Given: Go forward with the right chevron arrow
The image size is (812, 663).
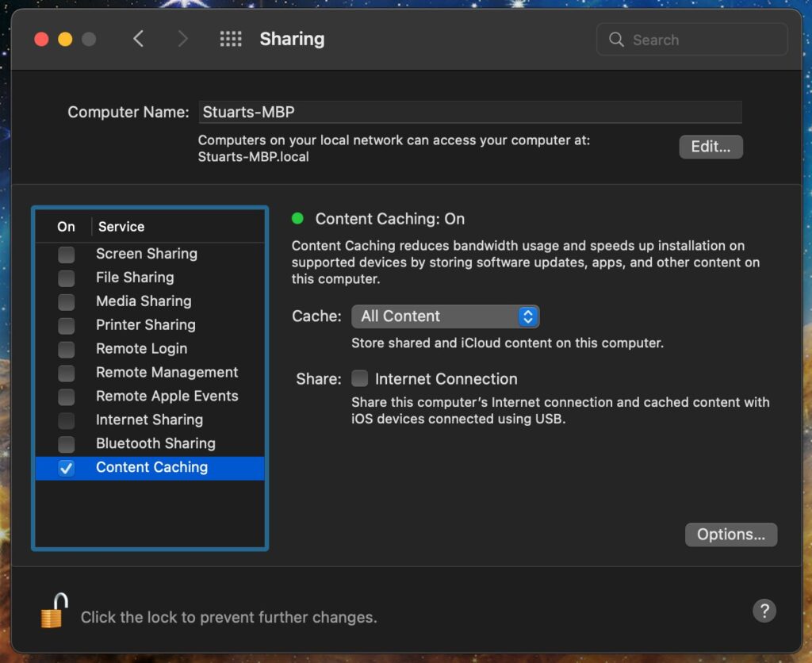Looking at the screenshot, I should 182,39.
